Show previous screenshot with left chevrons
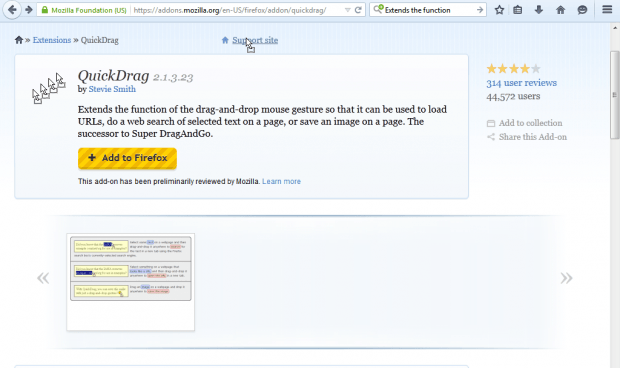The width and height of the screenshot is (620, 368). tap(43, 278)
